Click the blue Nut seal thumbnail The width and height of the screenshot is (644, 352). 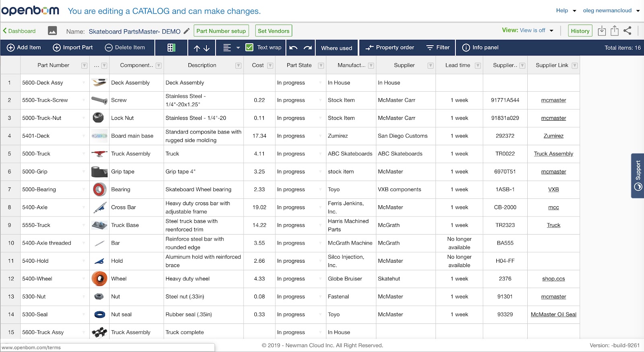pyautogui.click(x=99, y=314)
